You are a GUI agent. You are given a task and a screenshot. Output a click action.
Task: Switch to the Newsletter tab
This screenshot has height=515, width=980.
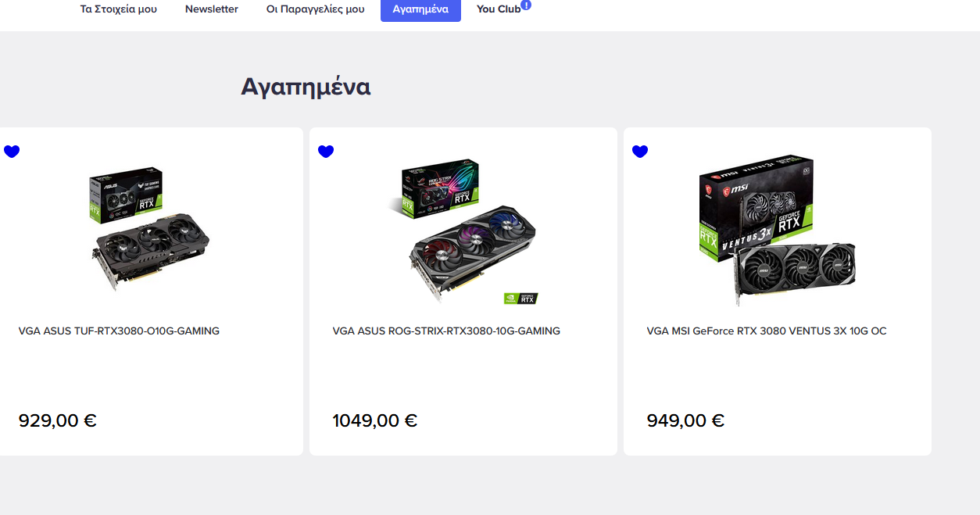(x=212, y=9)
